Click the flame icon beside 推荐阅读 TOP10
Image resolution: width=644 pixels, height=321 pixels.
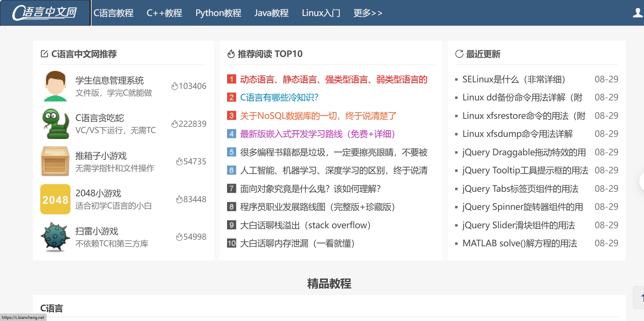coord(231,54)
